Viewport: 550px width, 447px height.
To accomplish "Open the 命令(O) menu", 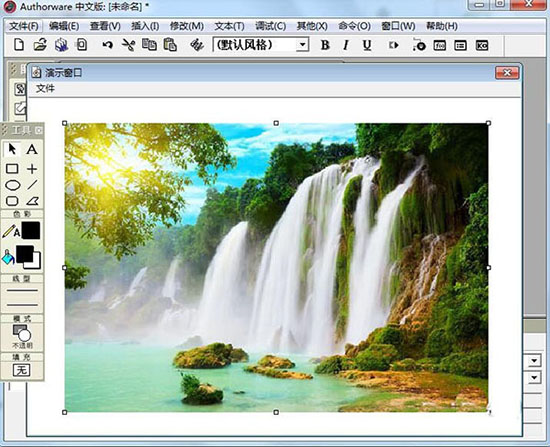I will 354,26.
